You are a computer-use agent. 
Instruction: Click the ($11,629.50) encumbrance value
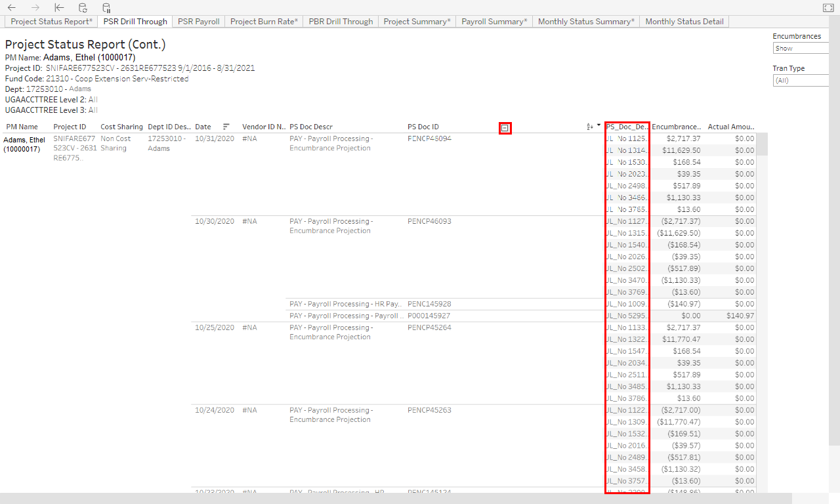point(679,233)
